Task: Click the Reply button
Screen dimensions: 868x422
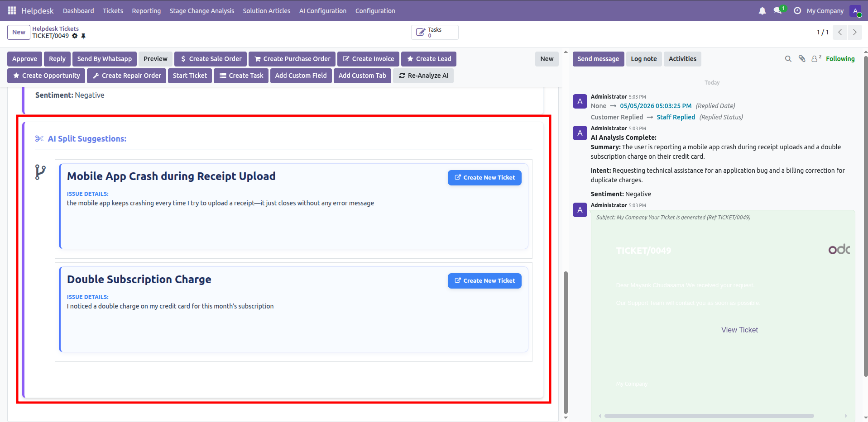Action: click(58, 59)
